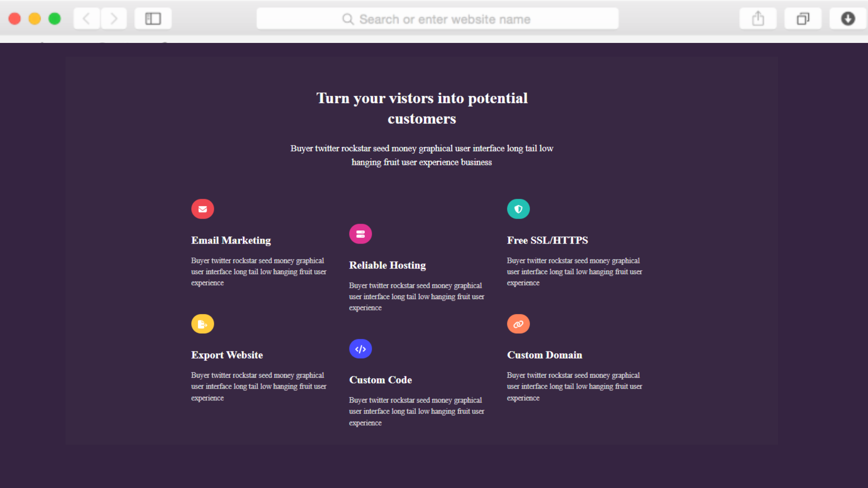Click the red Email Marketing envelope icon
Image resolution: width=868 pixels, height=488 pixels.
(x=203, y=209)
